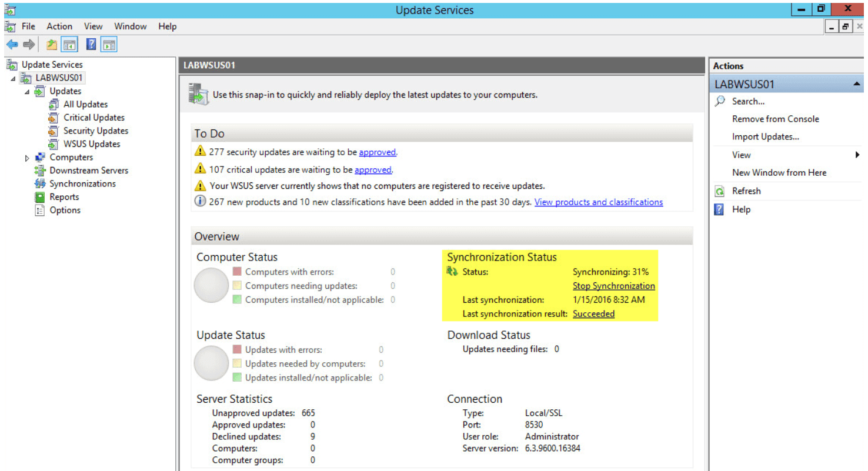The width and height of the screenshot is (868, 471).
Task: Click the Synchronizations icon
Action: [39, 183]
